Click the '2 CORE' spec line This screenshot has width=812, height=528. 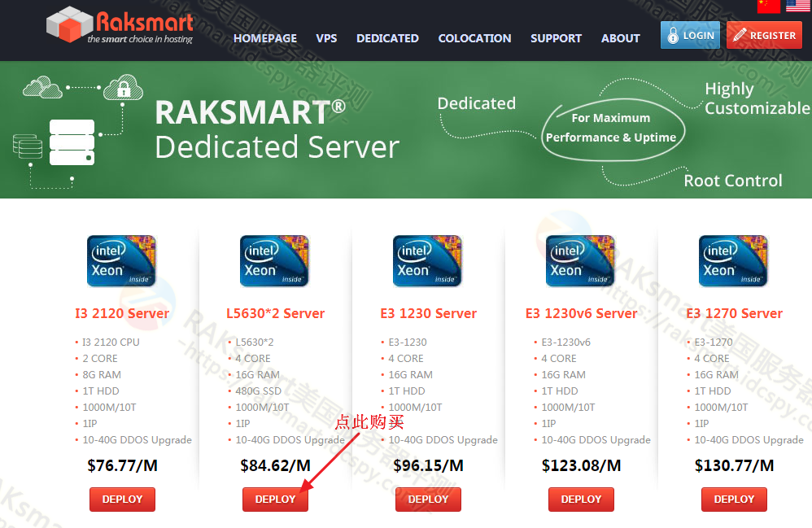tap(100, 358)
